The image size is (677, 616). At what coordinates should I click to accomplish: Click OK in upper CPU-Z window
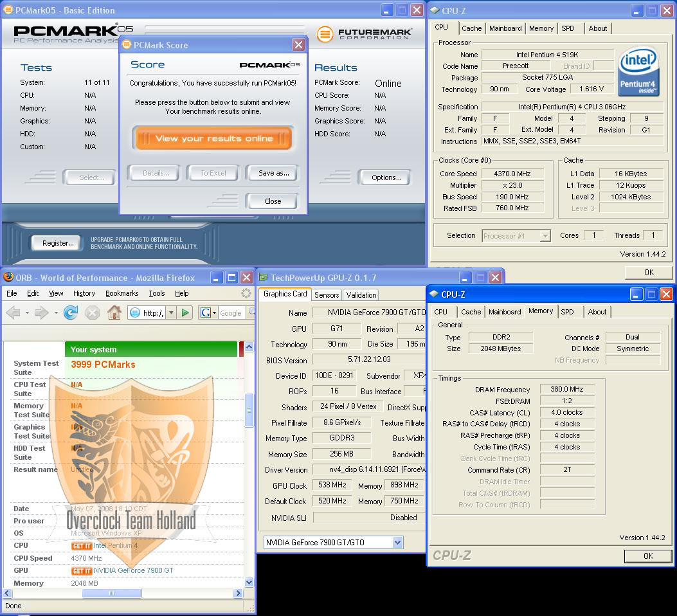pos(649,273)
